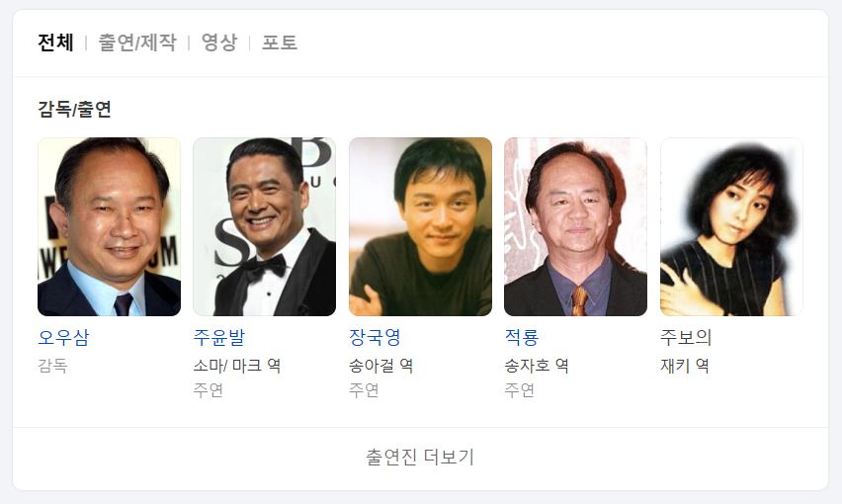
Task: Open the 오우삼 name link
Action: point(63,338)
